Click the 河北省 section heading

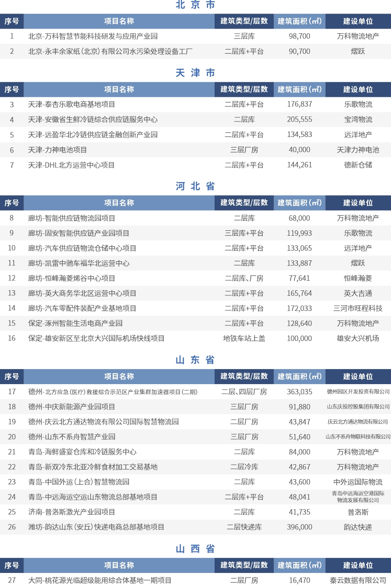195,186
